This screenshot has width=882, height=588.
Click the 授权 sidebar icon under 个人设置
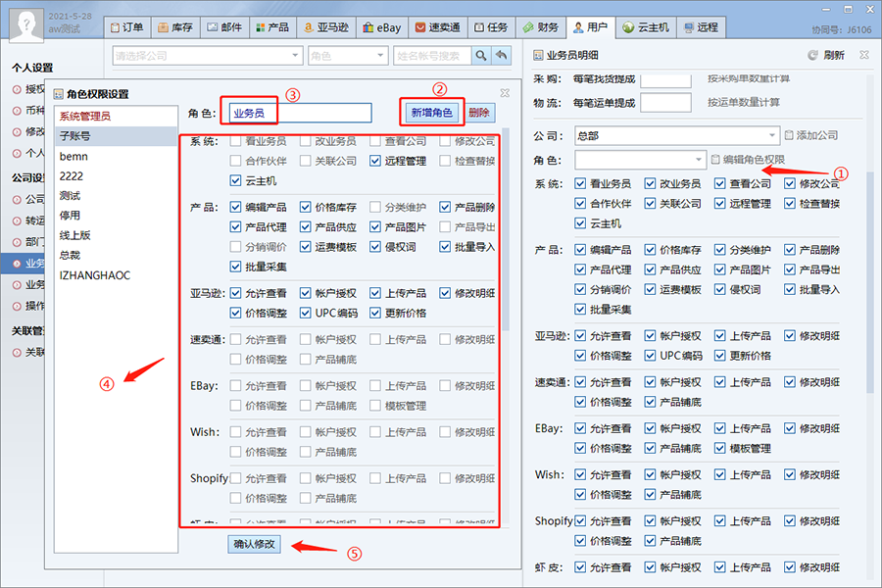tap(17, 89)
